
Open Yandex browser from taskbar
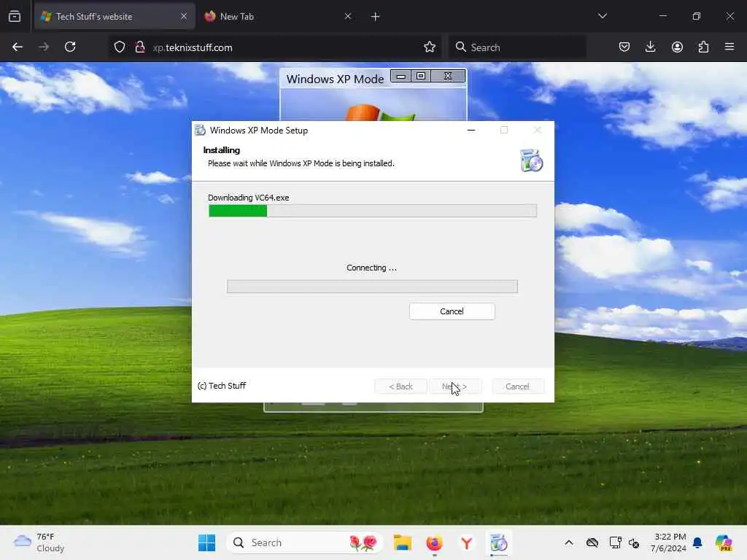(467, 542)
